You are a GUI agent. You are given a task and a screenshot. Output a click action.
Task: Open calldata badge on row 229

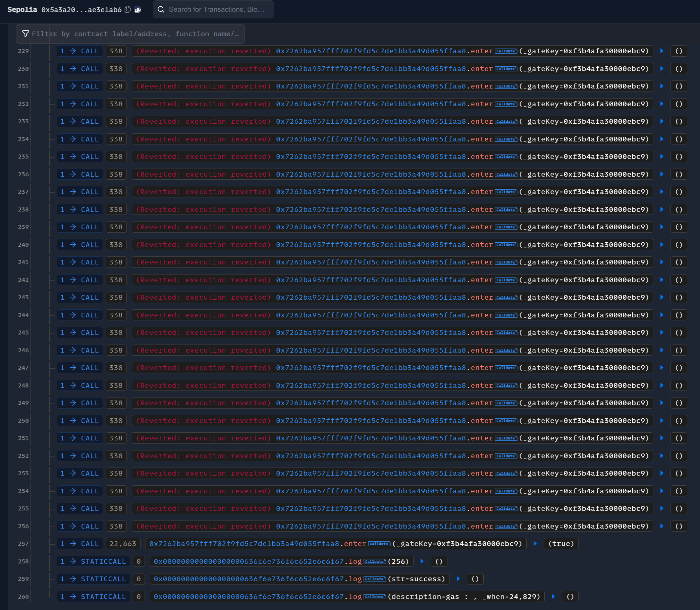click(x=506, y=51)
